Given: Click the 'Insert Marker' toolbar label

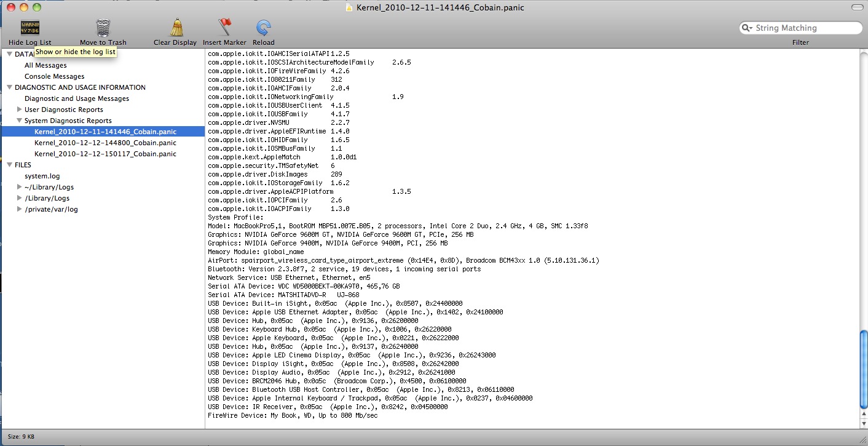Looking at the screenshot, I should pos(224,42).
